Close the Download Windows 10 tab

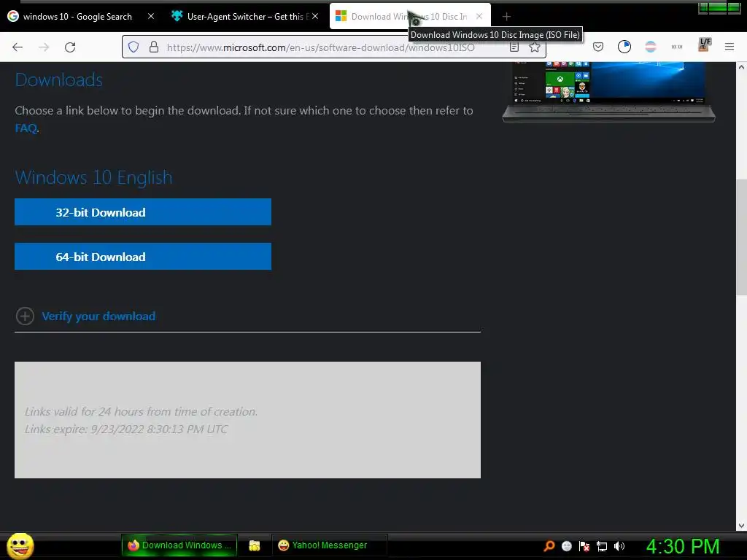pyautogui.click(x=479, y=16)
